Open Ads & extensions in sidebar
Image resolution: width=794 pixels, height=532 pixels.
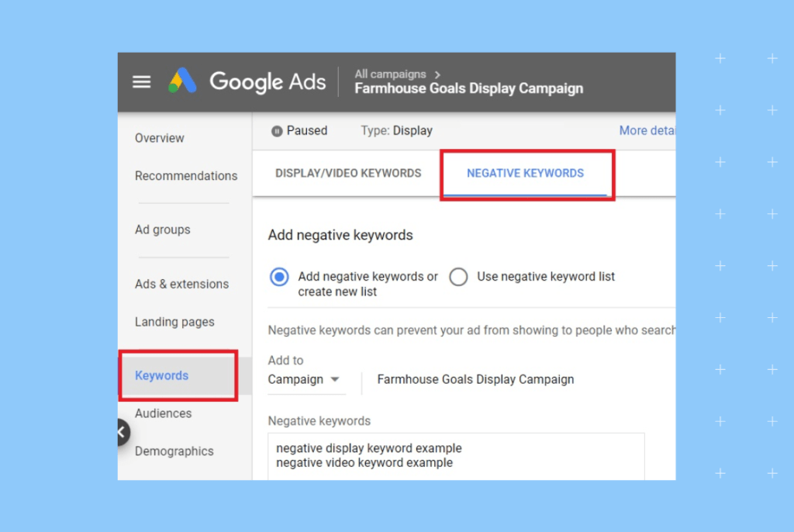(x=181, y=284)
